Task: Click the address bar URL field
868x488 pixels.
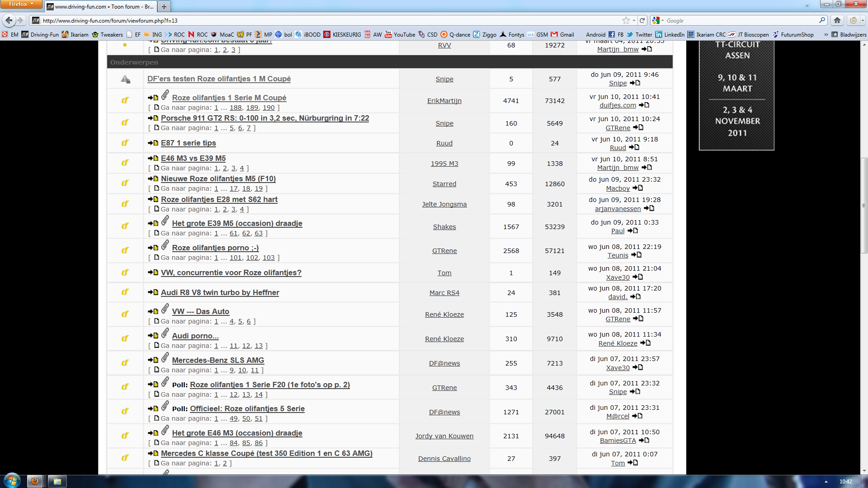Action: [x=330, y=20]
